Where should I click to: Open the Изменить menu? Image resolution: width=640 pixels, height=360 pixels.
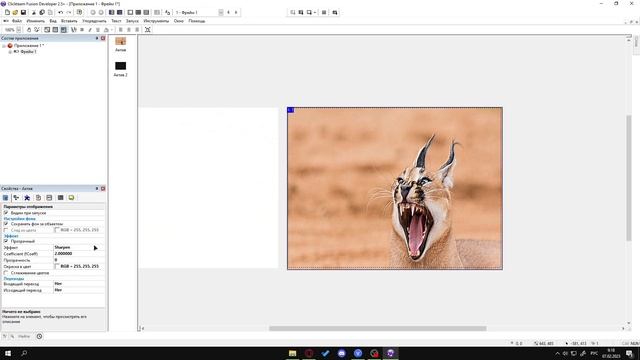pos(36,21)
